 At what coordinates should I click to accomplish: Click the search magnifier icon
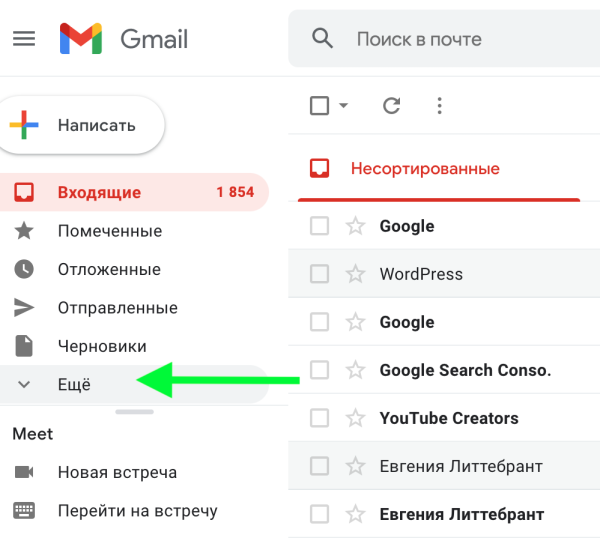(322, 39)
